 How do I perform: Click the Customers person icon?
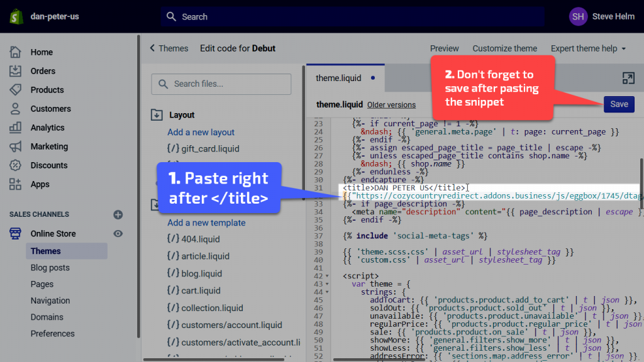click(15, 109)
